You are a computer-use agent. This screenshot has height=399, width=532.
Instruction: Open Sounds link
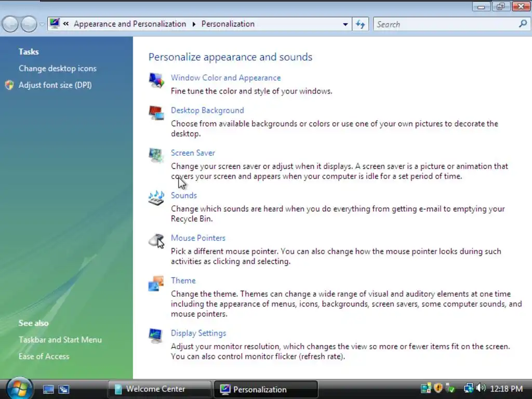pyautogui.click(x=183, y=195)
